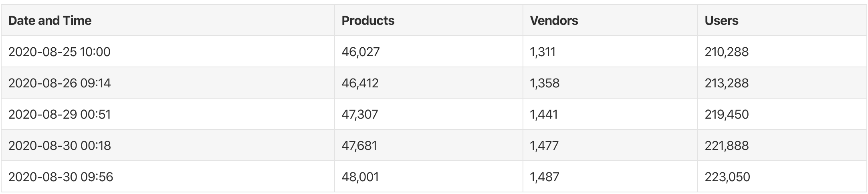Click the users value 221,888
The image size is (868, 194).
click(726, 145)
